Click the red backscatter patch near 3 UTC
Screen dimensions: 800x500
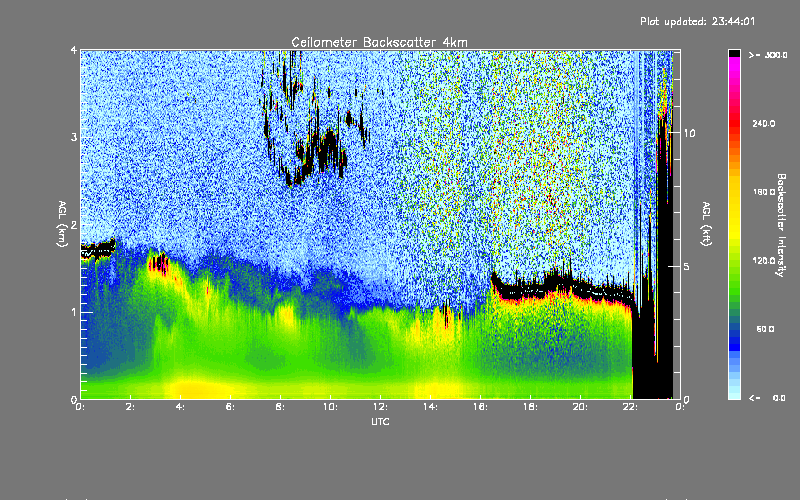[x=159, y=265]
